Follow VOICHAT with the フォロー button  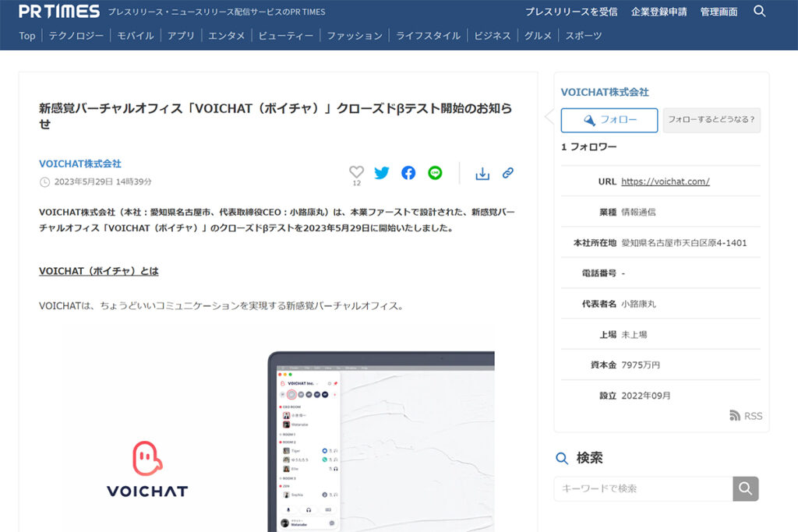(609, 120)
